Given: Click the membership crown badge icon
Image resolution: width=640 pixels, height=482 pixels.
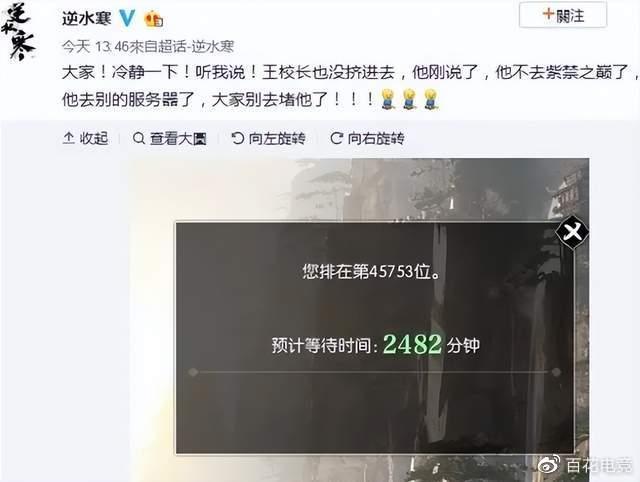Looking at the screenshot, I should (154, 19).
